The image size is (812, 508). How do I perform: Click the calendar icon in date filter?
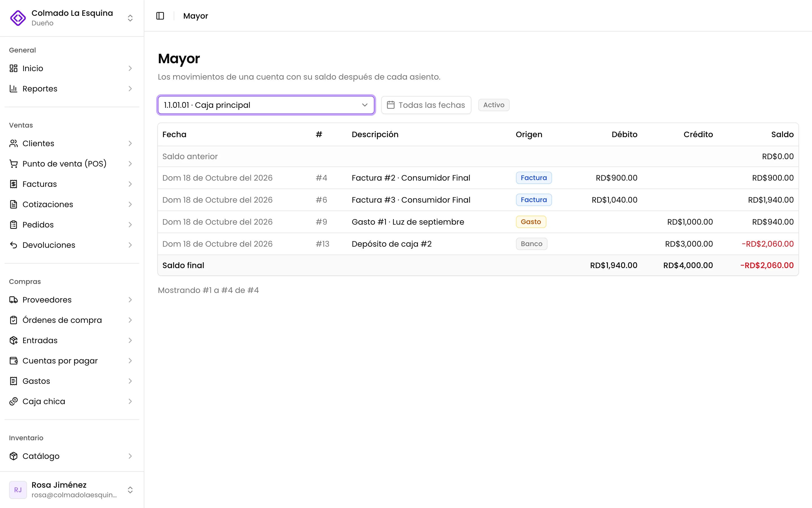point(390,105)
